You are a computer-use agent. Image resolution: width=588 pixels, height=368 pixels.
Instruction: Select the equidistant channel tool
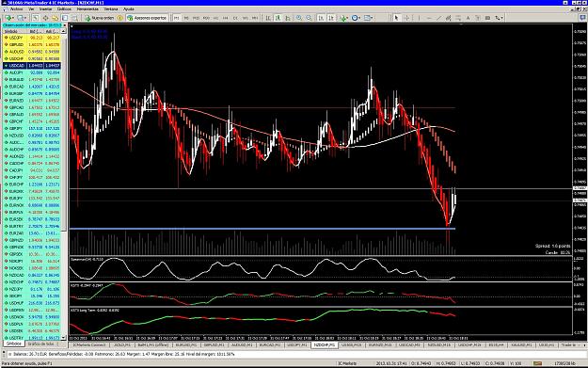pyautogui.click(x=448, y=18)
